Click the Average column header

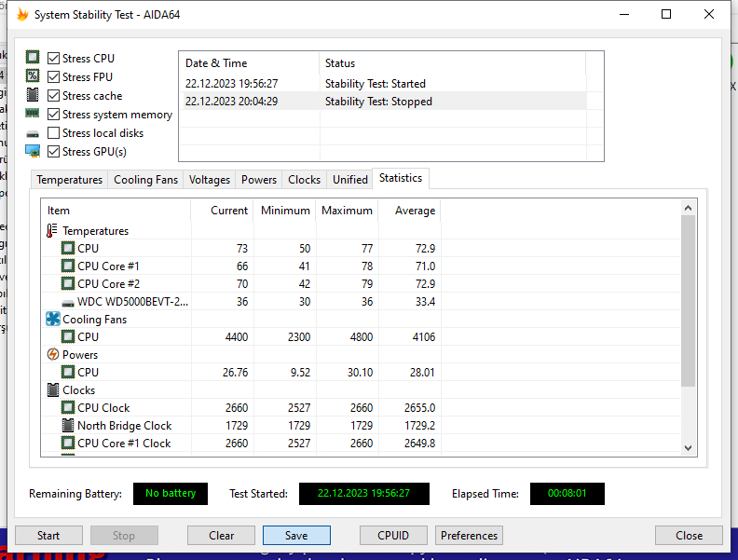(x=409, y=211)
